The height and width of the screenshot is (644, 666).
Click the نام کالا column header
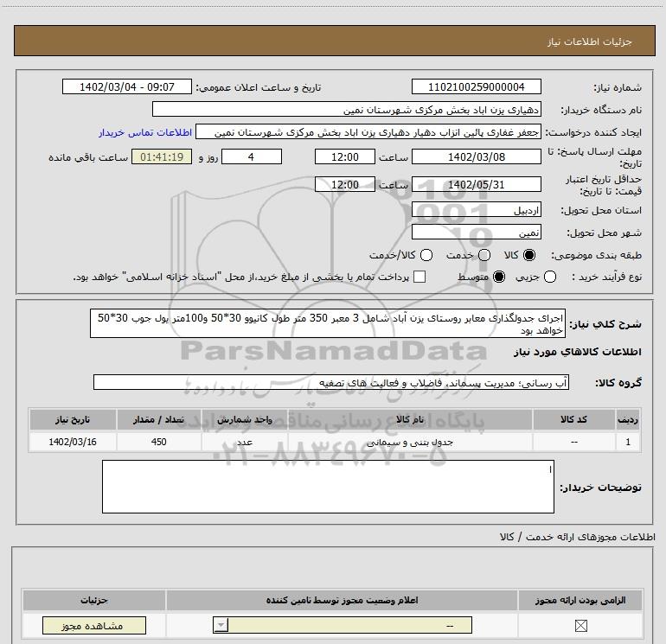pos(410,419)
